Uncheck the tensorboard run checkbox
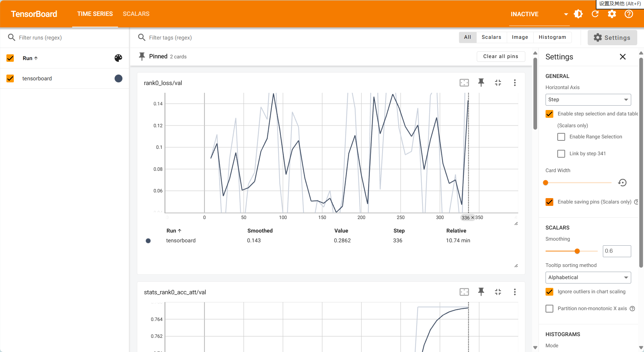Screen dimensions: 644x352 [x=10, y=79]
